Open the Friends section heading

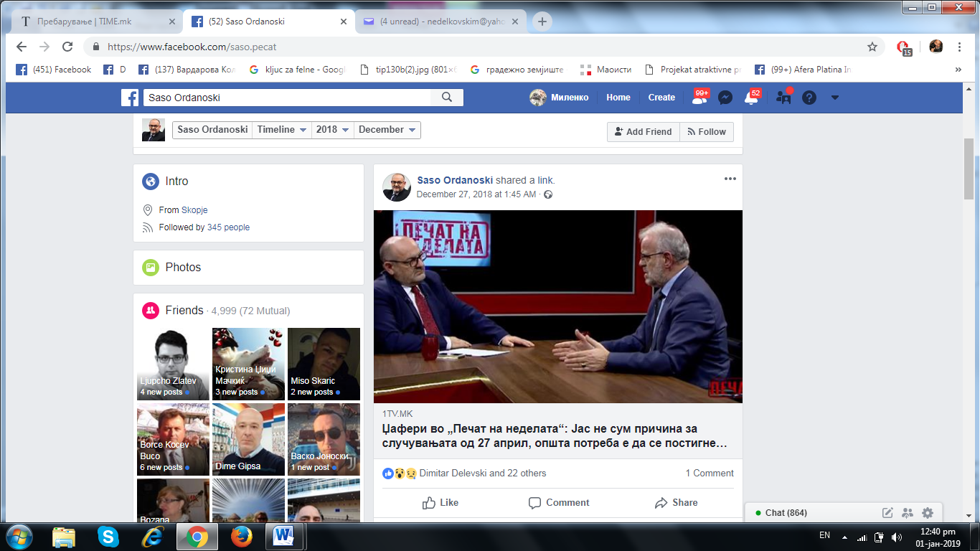[184, 311]
